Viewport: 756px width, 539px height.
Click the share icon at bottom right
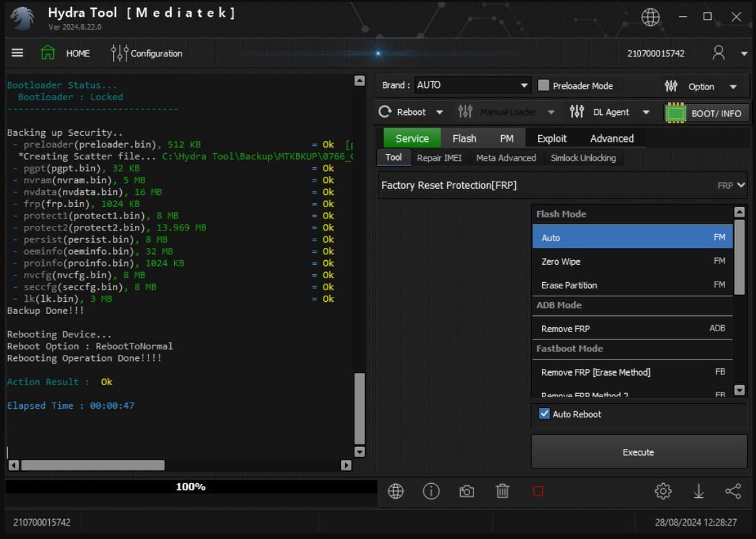coord(733,491)
